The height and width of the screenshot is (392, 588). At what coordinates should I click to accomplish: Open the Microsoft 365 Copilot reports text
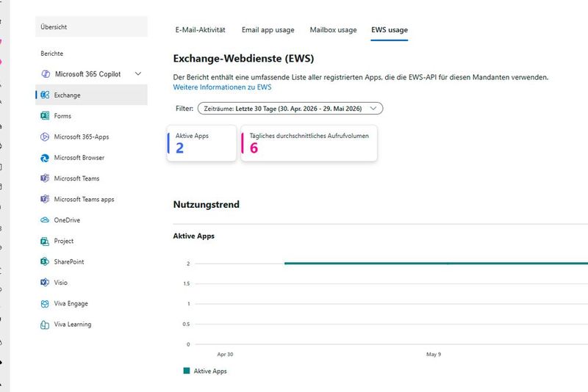[x=87, y=74]
